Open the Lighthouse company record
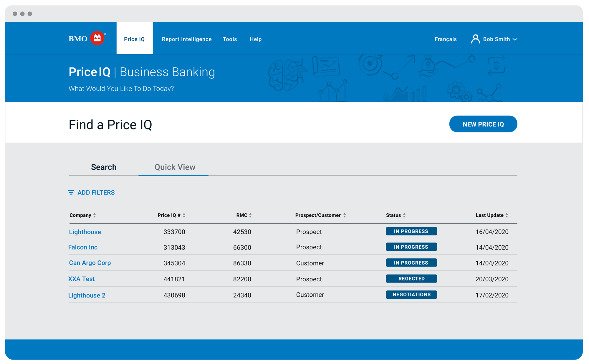 pyautogui.click(x=85, y=232)
